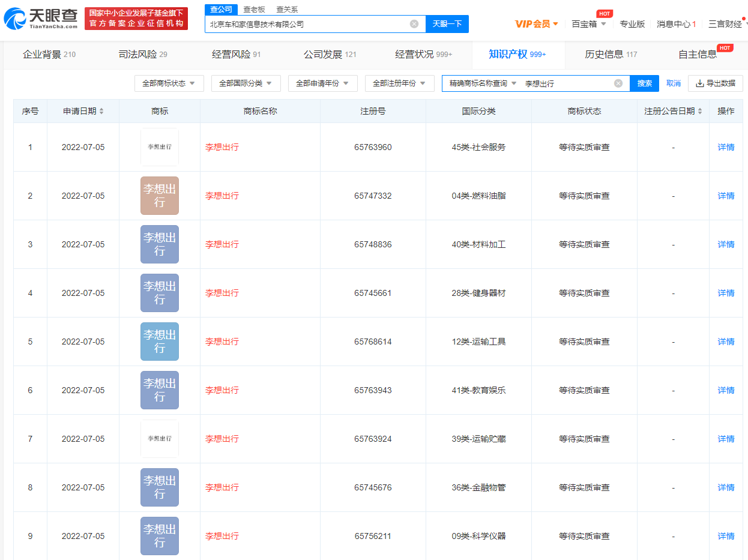Switch to 查老板 search tab
The height and width of the screenshot is (560, 748).
(254, 9)
